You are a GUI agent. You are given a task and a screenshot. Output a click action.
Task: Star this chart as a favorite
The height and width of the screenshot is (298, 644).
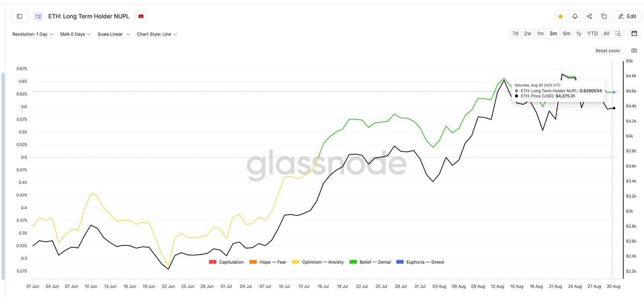pos(561,16)
